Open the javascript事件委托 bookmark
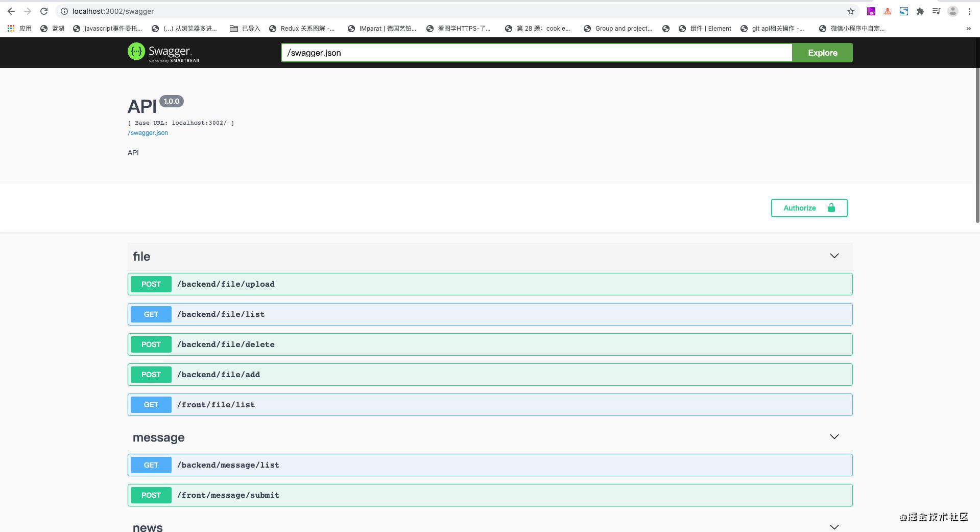 coord(108,29)
